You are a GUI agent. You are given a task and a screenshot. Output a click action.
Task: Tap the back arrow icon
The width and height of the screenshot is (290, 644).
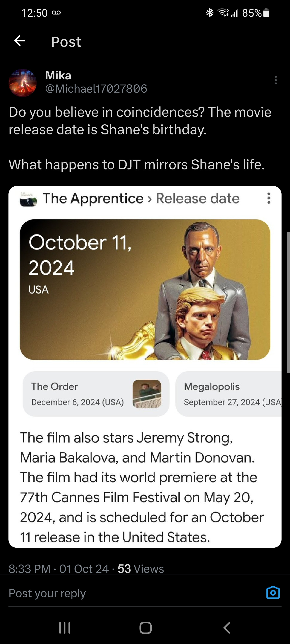[x=20, y=41]
